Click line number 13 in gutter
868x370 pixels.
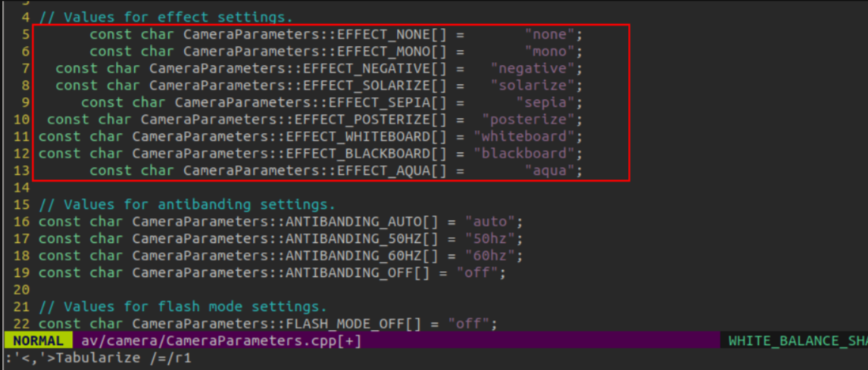click(22, 170)
